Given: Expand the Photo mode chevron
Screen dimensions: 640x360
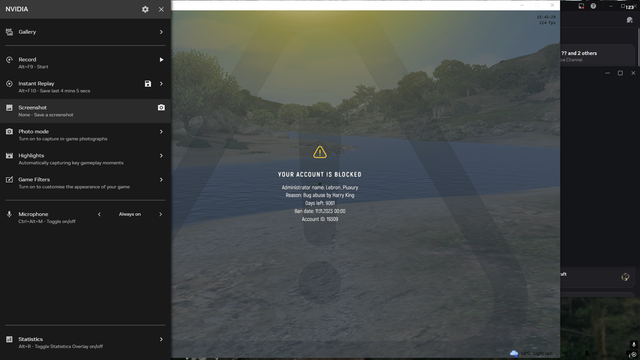Looking at the screenshot, I should point(161,131).
